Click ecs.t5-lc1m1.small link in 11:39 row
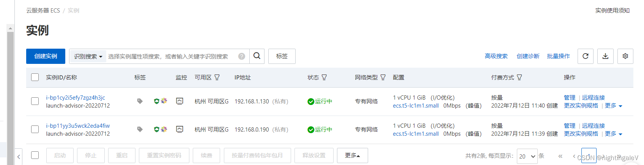The height and width of the screenshot is (165, 644). coord(416,134)
